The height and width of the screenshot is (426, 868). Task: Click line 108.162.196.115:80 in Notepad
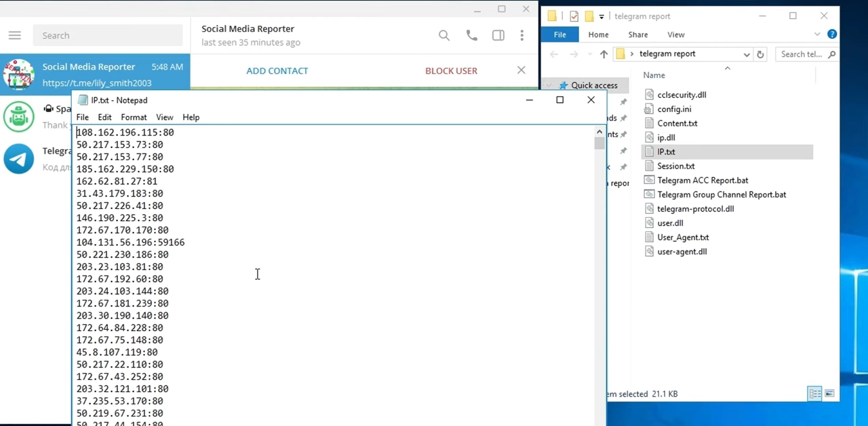(125, 132)
